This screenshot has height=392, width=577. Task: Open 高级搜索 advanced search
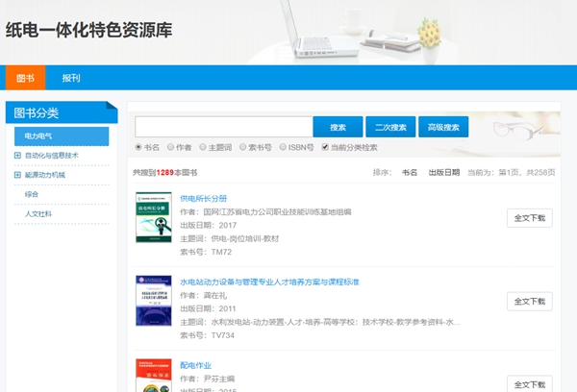click(x=443, y=127)
